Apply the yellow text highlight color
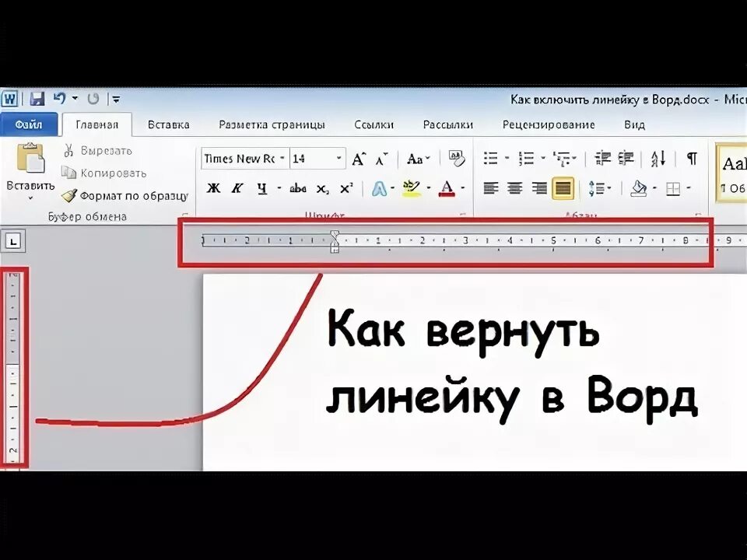This screenshot has height=560, width=747. [x=412, y=188]
